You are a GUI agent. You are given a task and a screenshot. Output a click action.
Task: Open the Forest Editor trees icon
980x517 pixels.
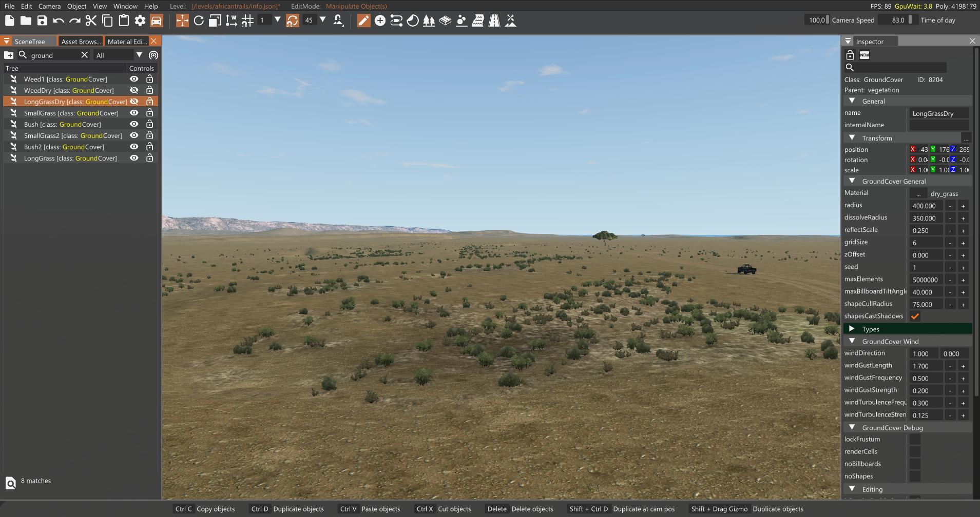click(x=429, y=21)
